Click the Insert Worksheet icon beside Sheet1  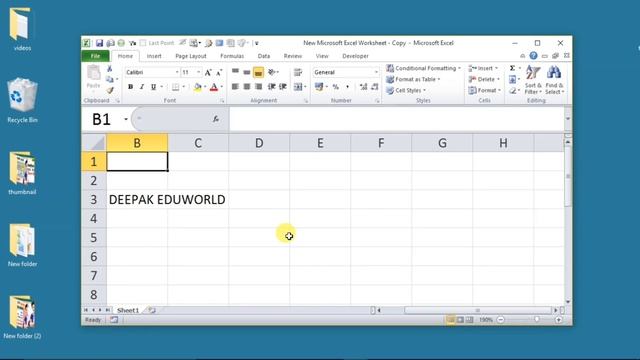pyautogui.click(x=152, y=310)
